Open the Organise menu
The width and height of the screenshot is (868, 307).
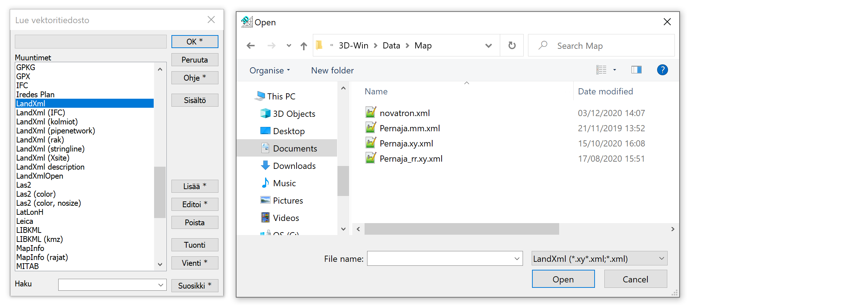click(269, 71)
